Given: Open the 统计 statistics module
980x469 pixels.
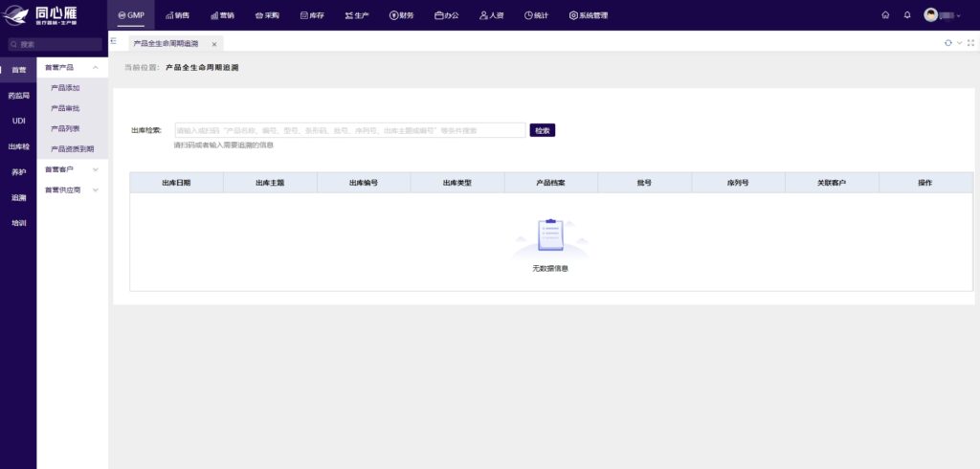Looking at the screenshot, I should (536, 15).
